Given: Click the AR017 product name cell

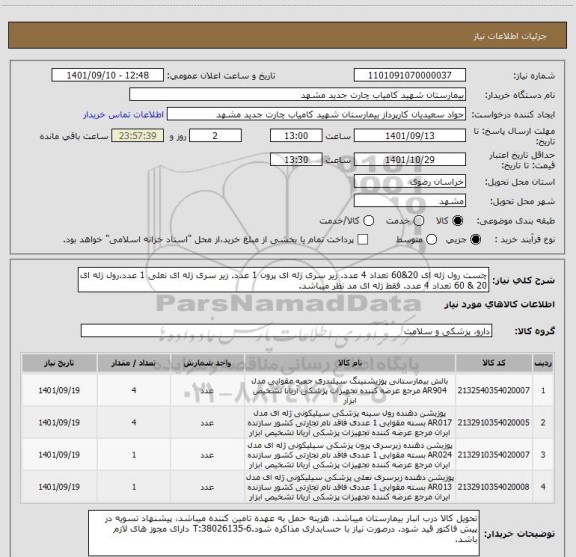Looking at the screenshot, I should (350, 423).
